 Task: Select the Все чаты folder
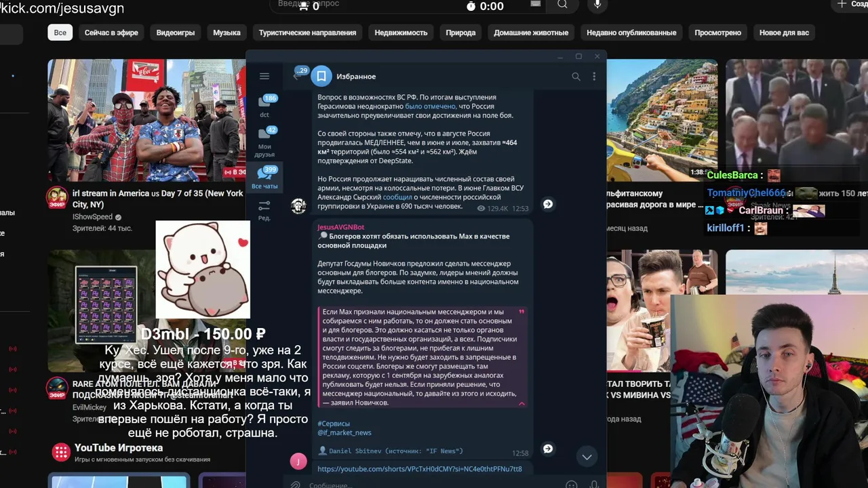pos(264,178)
